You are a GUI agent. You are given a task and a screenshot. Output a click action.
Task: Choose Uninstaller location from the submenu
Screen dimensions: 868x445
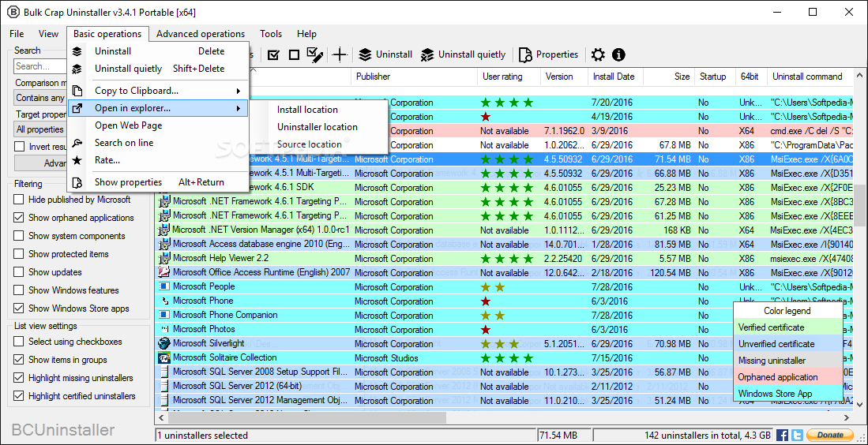click(x=318, y=126)
